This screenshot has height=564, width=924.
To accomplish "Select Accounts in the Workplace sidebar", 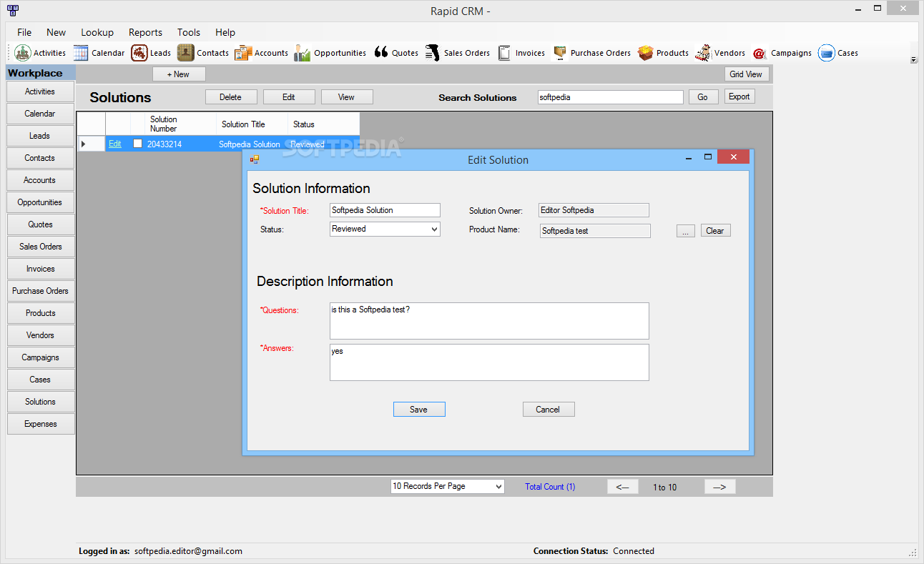I will tap(40, 180).
